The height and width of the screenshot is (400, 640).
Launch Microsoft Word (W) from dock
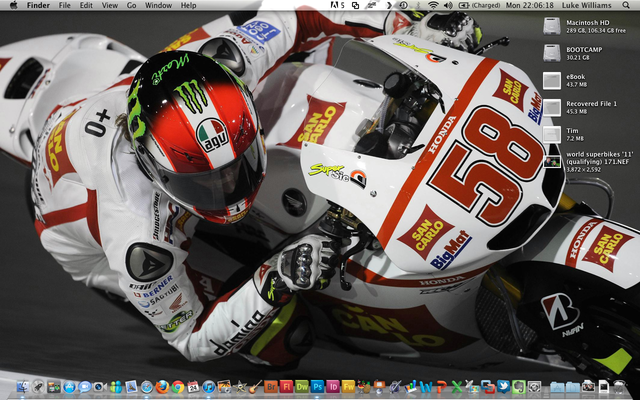426,387
